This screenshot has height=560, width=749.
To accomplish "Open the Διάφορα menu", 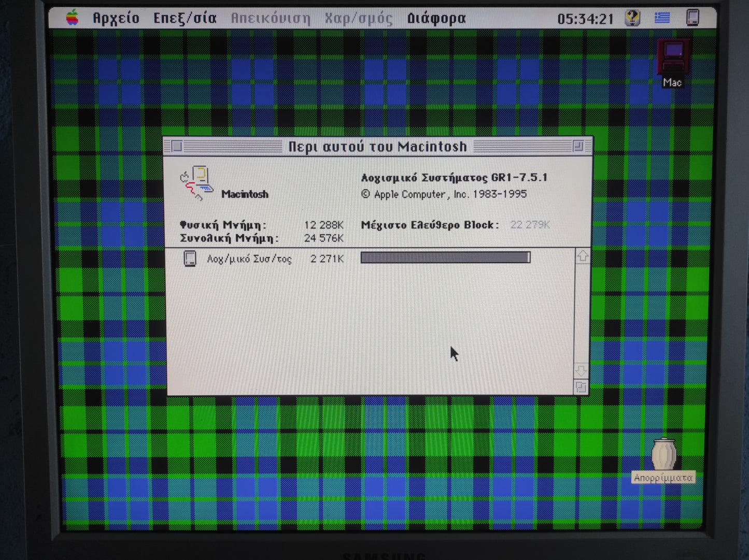I will pyautogui.click(x=436, y=19).
